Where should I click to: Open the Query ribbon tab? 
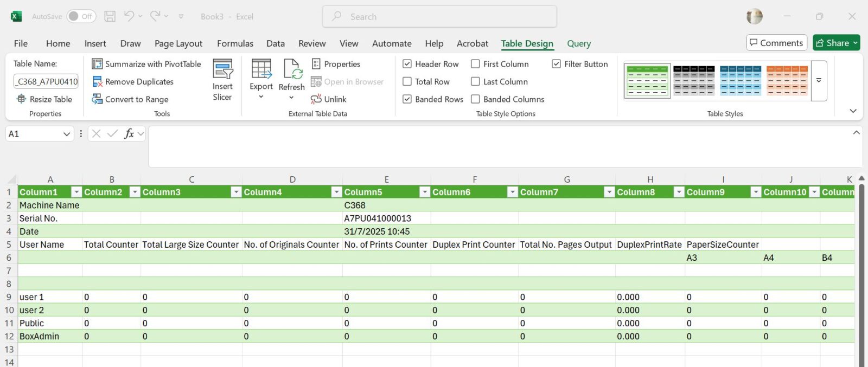pos(579,43)
